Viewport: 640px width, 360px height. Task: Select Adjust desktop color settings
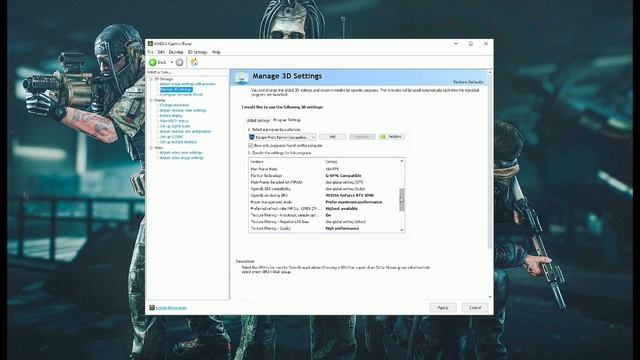[183, 111]
